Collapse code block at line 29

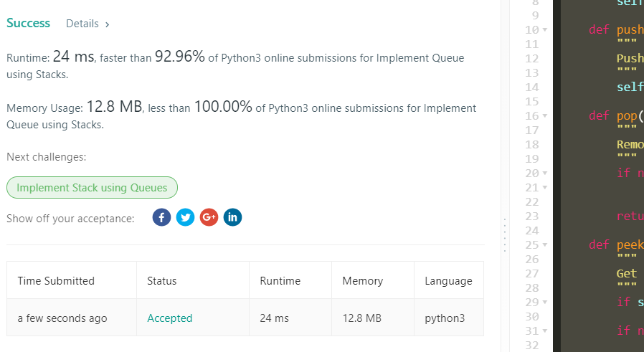tap(545, 303)
